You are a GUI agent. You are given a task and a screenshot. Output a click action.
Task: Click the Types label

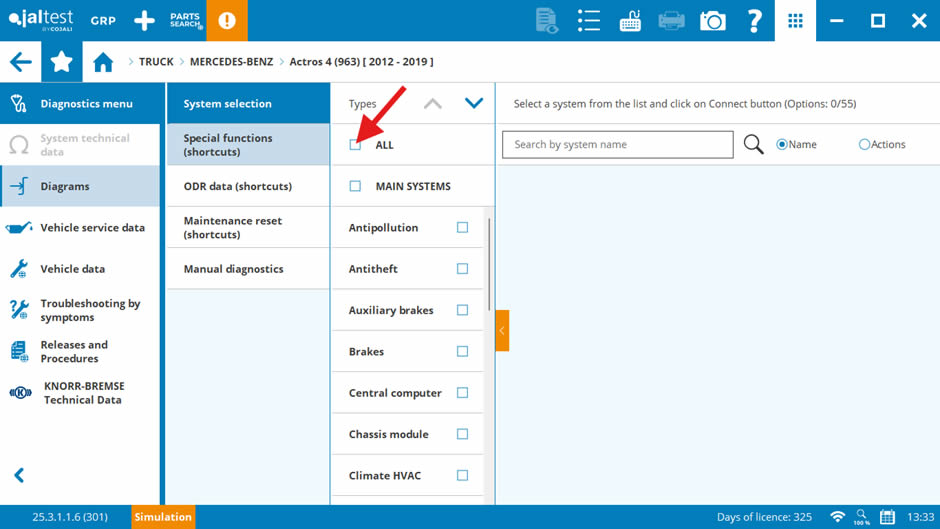pos(362,104)
